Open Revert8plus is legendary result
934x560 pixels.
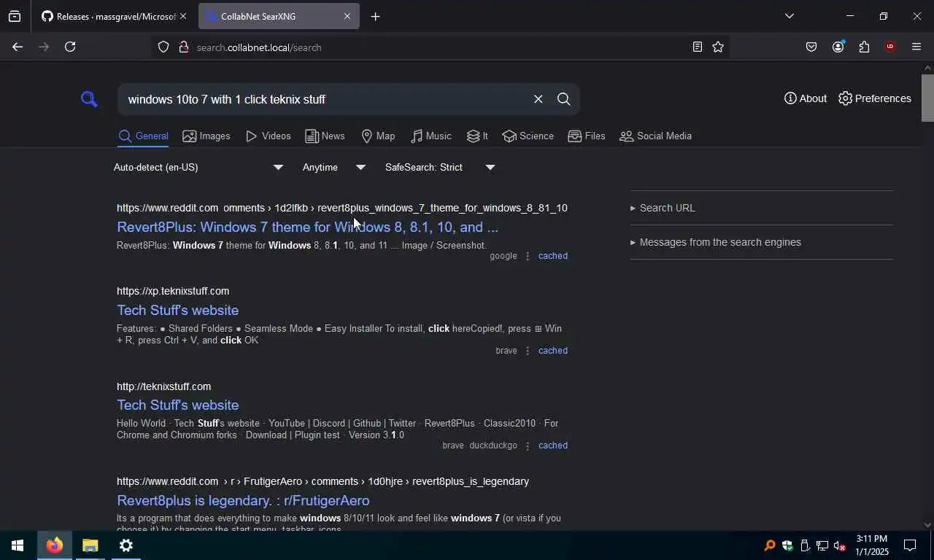pos(243,501)
